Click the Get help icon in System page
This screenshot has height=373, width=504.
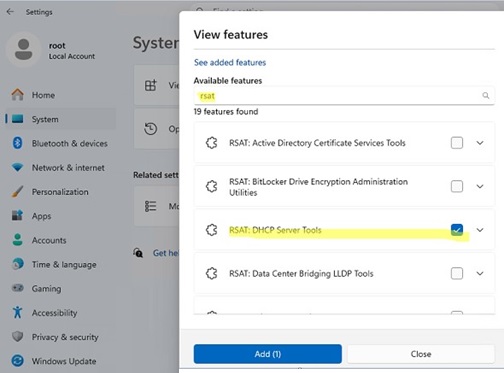tap(138, 253)
